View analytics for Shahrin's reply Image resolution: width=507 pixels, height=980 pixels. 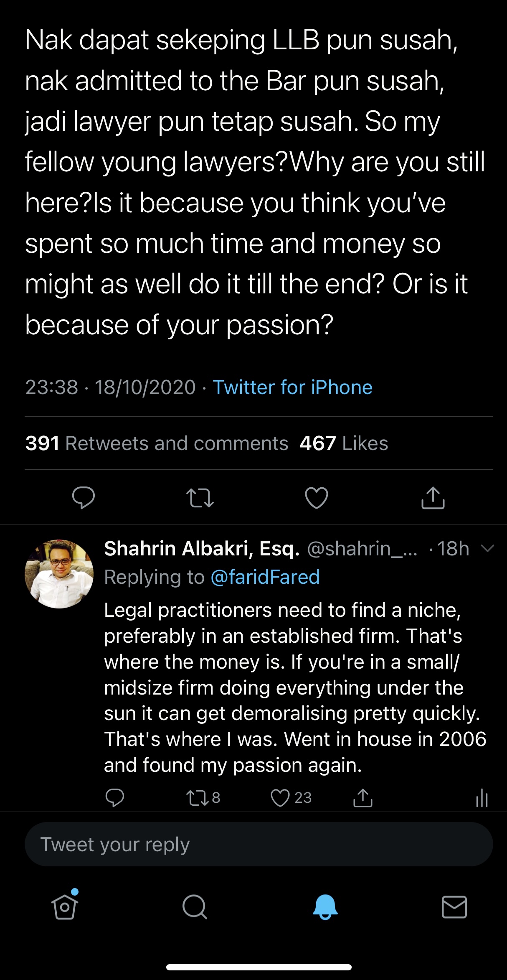[482, 798]
